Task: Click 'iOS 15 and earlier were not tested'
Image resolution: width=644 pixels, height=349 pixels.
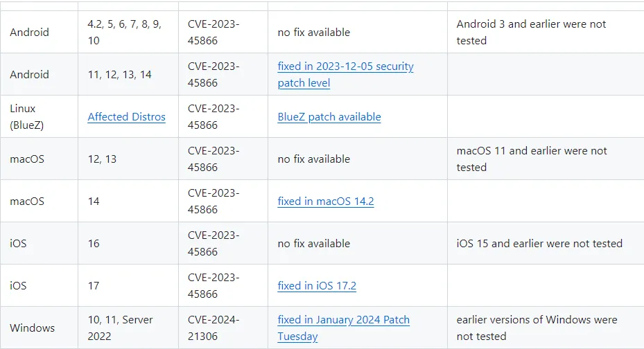Action: click(x=539, y=244)
